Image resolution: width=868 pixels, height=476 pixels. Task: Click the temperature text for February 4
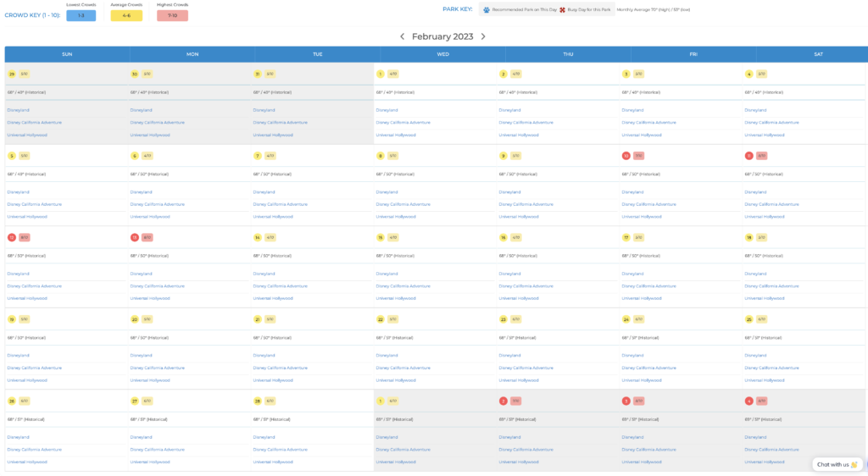coord(764,92)
